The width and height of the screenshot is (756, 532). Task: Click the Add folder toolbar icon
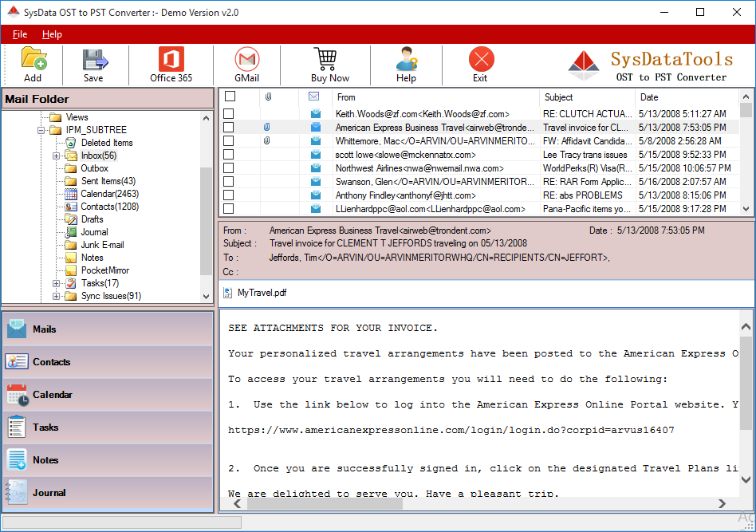tap(33, 59)
